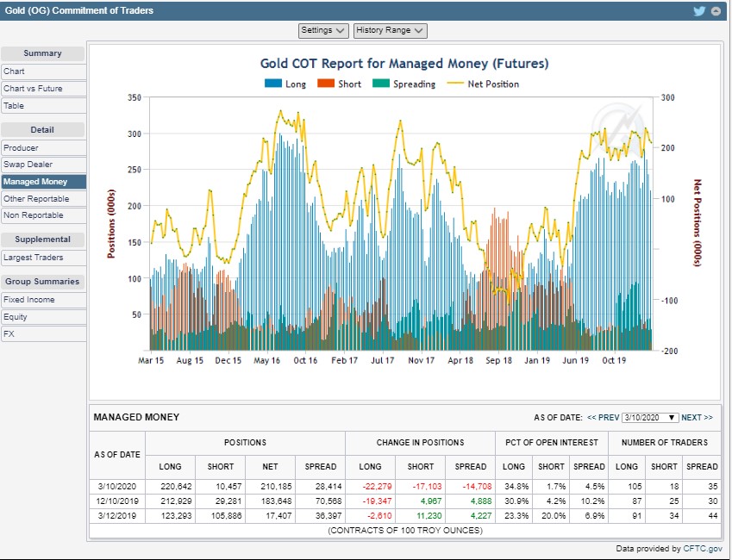Go to next report date with NEXT
732x560 pixels.
(x=697, y=418)
